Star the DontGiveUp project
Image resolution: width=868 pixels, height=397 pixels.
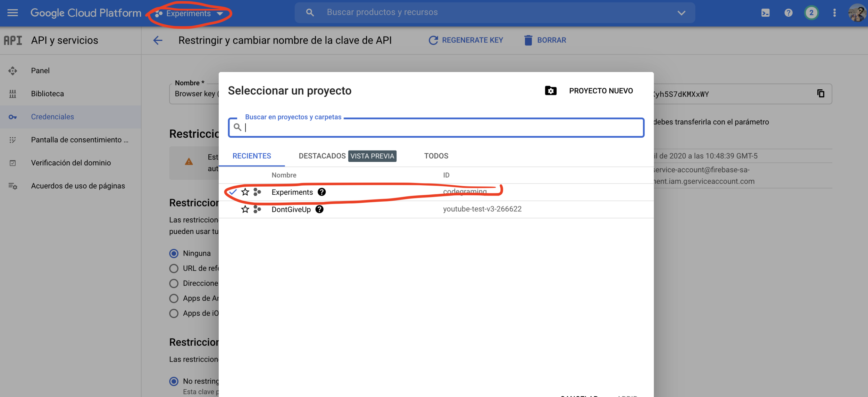coord(245,209)
